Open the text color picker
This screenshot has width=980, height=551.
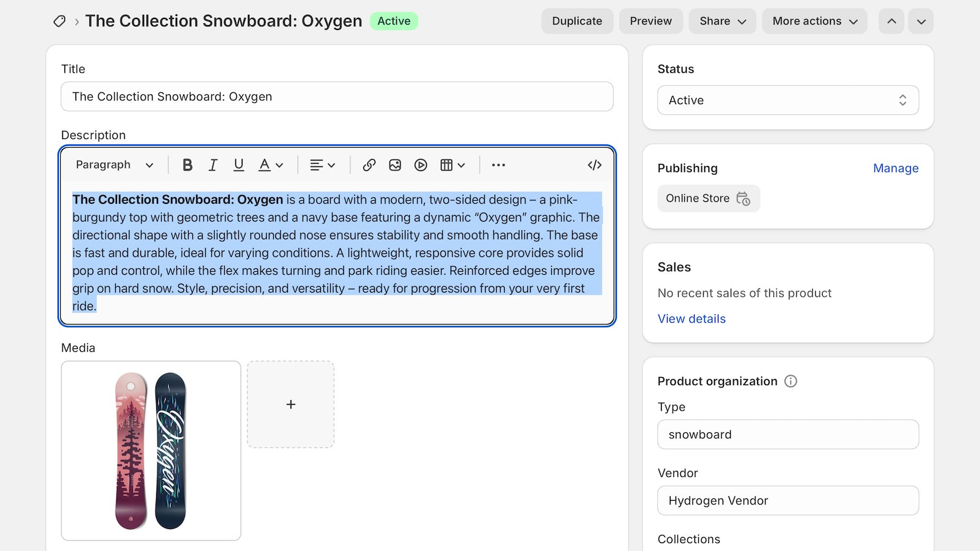pos(270,165)
